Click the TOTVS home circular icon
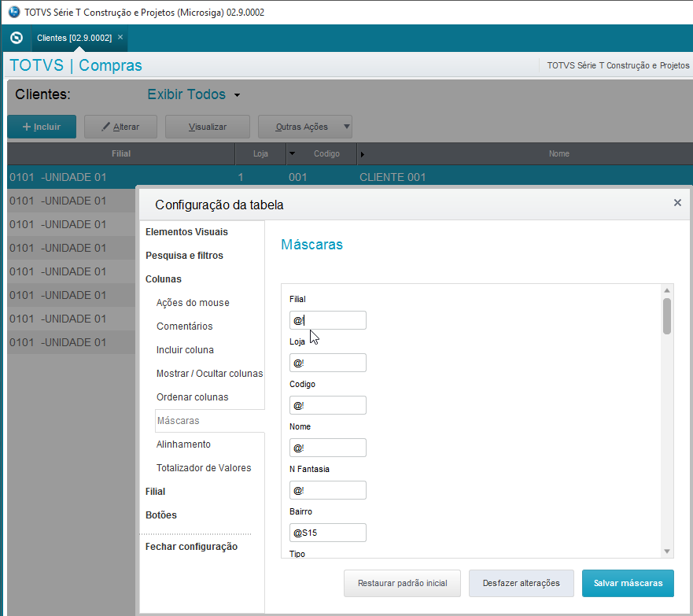Viewport: 693px width, 616px height. (17, 38)
